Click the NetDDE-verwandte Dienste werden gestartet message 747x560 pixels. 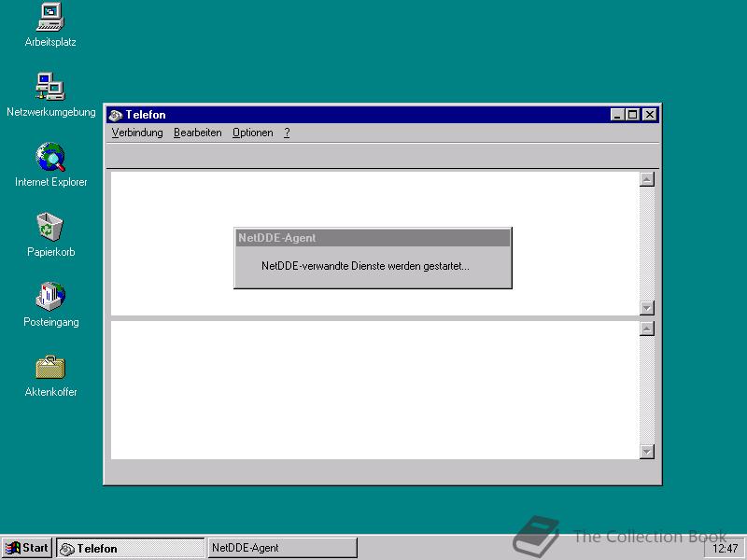[365, 266]
